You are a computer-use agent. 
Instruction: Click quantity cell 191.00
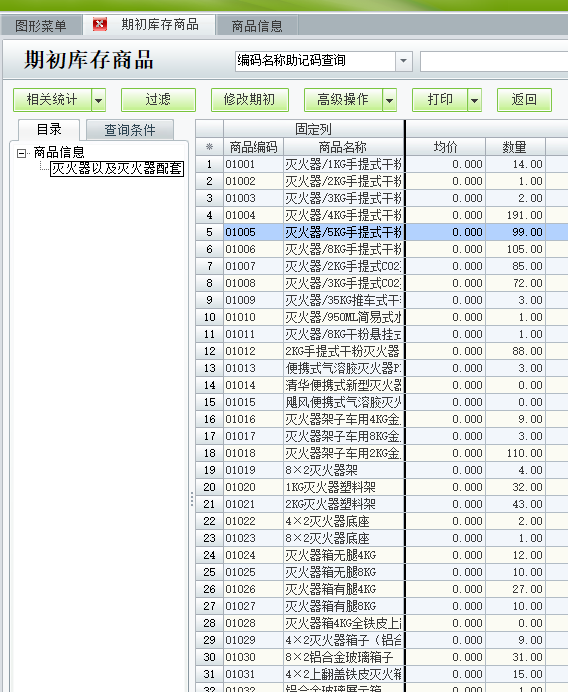tap(515, 215)
